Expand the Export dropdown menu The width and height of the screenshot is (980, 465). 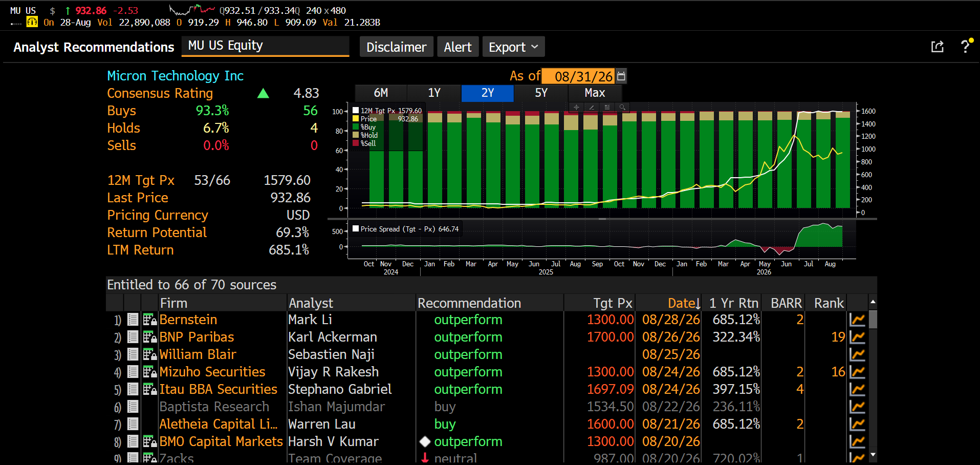pos(513,47)
